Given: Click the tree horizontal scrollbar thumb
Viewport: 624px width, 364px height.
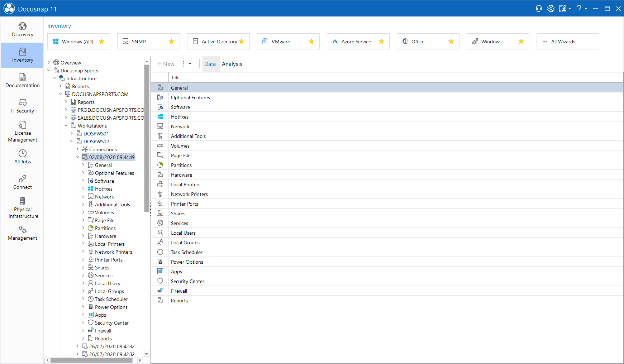Looking at the screenshot, I should pos(91,360).
